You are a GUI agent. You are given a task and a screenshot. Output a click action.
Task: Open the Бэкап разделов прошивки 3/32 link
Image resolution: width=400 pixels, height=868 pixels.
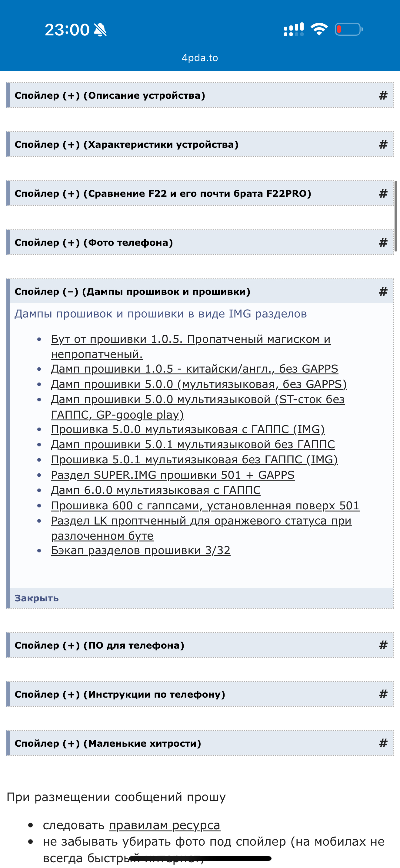(141, 551)
